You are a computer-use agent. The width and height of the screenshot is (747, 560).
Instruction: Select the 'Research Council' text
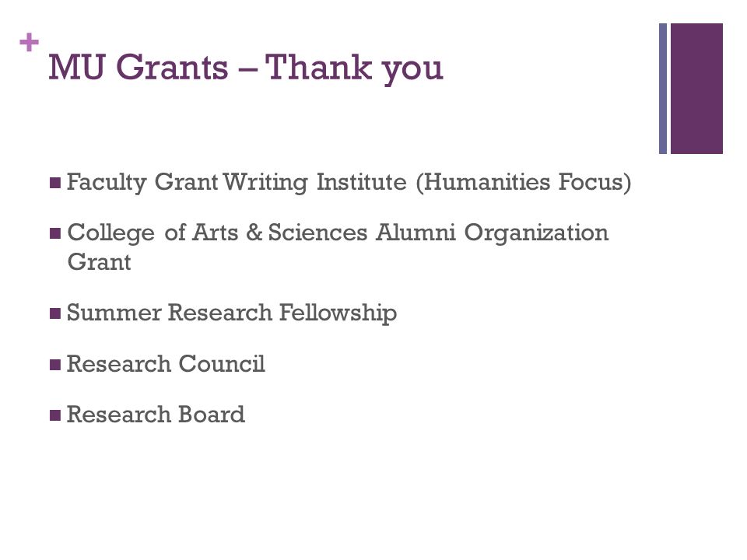point(166,364)
